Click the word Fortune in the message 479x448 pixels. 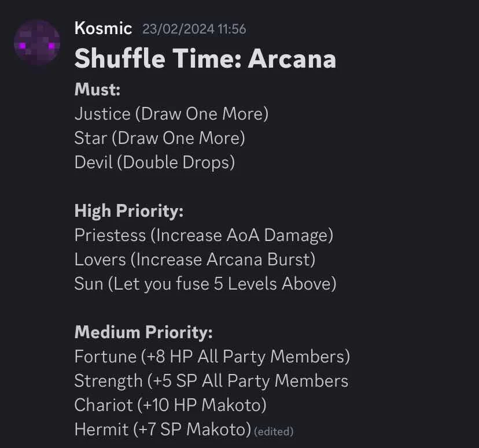coord(105,357)
